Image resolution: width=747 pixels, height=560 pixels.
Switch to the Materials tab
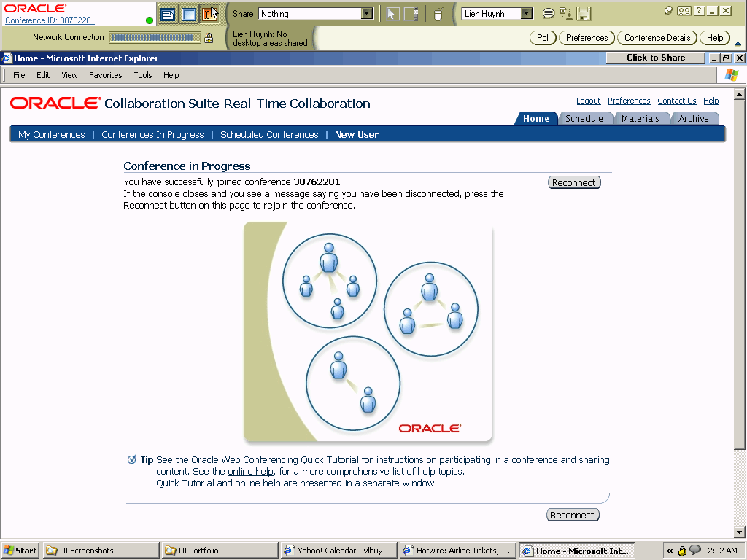640,119
